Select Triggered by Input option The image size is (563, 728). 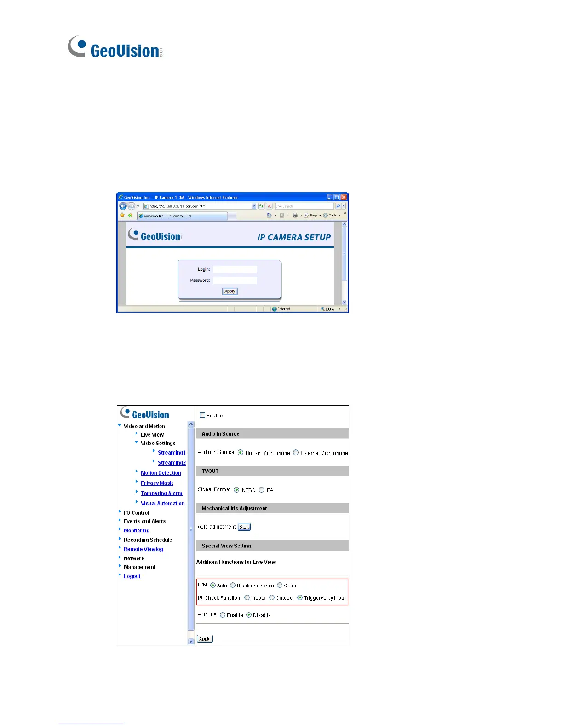[300, 598]
